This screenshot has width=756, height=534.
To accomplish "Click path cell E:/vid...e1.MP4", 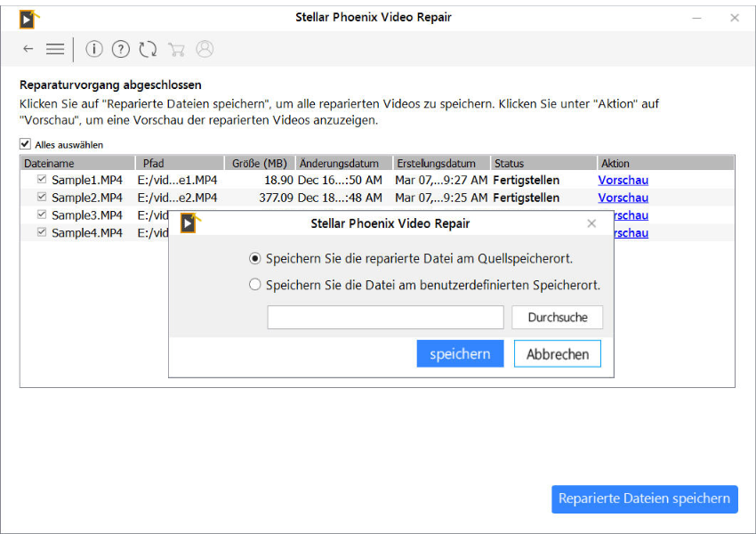I will coord(177,180).
